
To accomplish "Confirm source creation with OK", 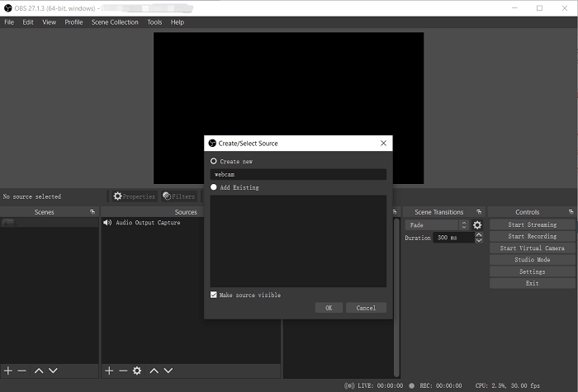I will [x=329, y=308].
